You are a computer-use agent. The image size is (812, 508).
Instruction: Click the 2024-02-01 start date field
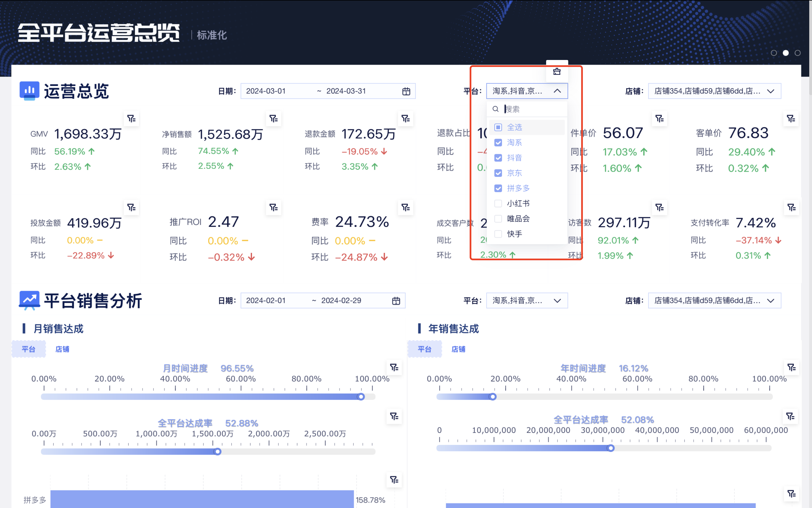pos(265,300)
